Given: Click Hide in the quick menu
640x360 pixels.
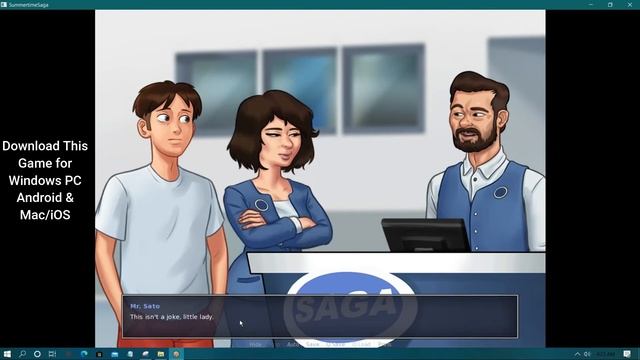Looking at the screenshot, I should (x=255, y=344).
